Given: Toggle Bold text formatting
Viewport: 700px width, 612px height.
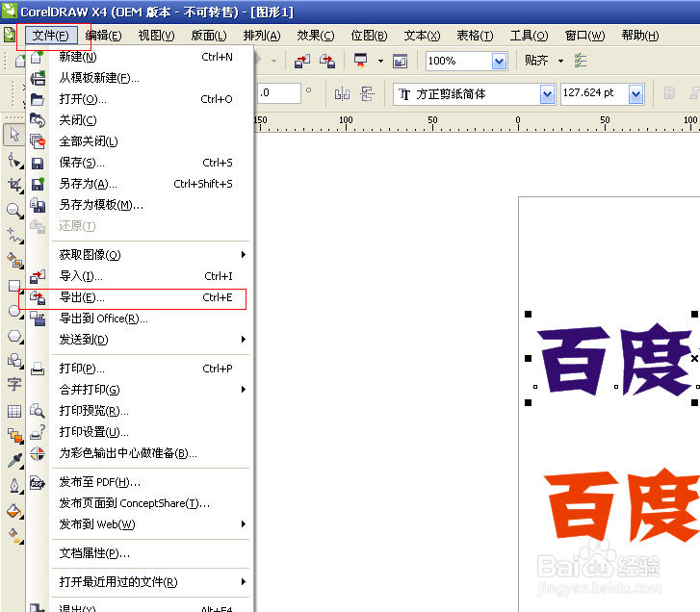Looking at the screenshot, I should 669,93.
